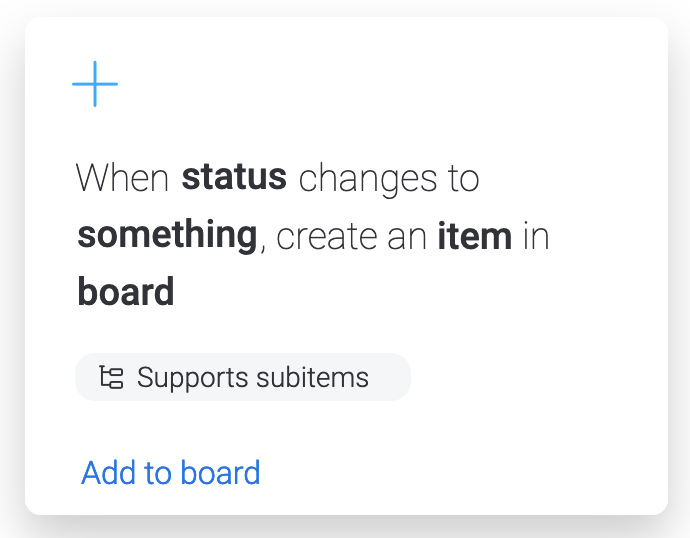Click the blue plus icon

(x=95, y=84)
